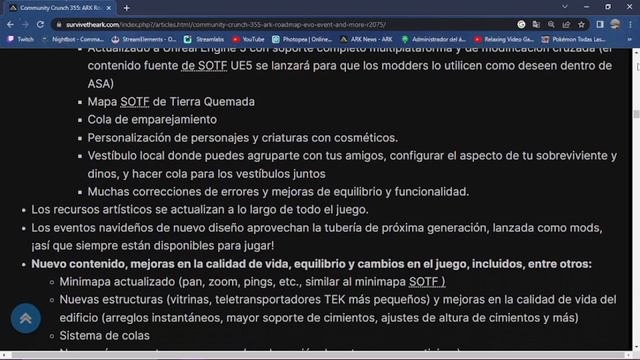
Task: Click "Sistema de colas" list item
Action: pyautogui.click(x=104, y=336)
